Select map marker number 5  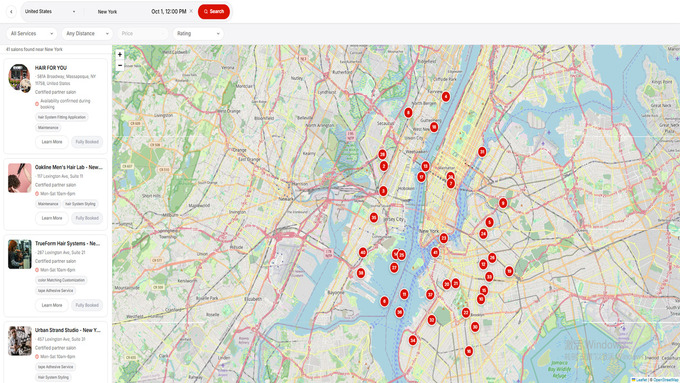(490, 223)
